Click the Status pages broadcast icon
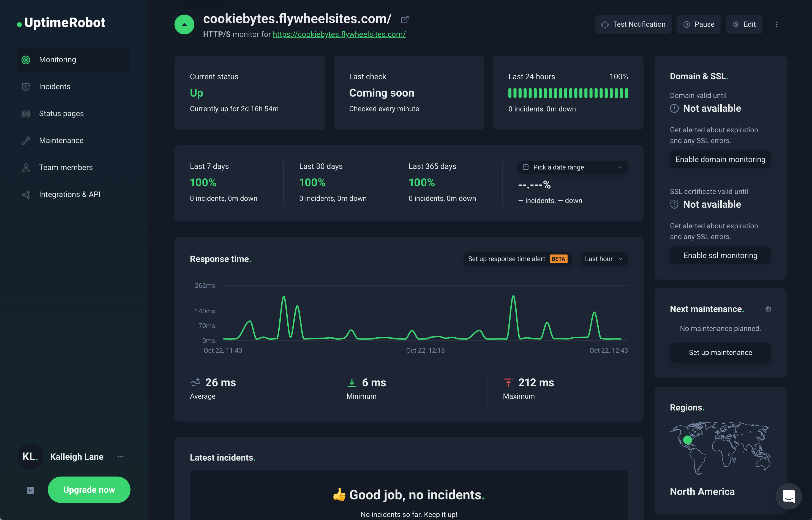 click(x=26, y=113)
